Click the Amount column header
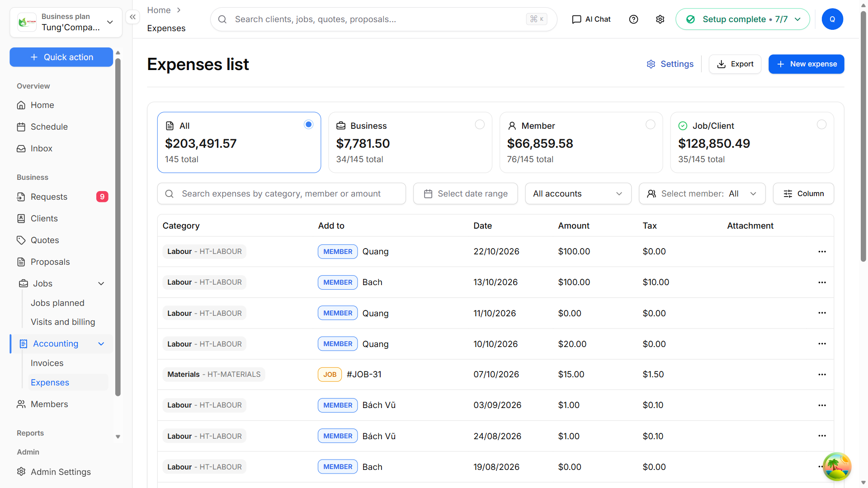This screenshot has width=868, height=488. click(x=574, y=226)
